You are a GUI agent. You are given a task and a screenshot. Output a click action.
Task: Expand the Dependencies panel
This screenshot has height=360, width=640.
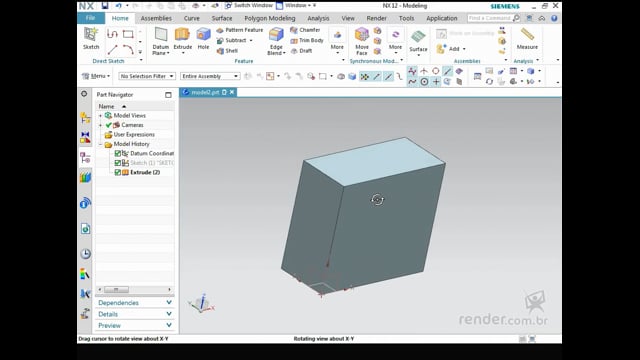click(x=135, y=303)
